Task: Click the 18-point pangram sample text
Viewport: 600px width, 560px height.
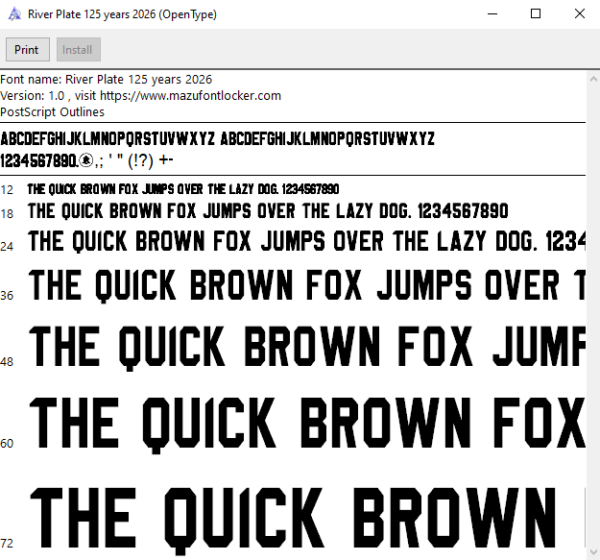Action: (268, 211)
